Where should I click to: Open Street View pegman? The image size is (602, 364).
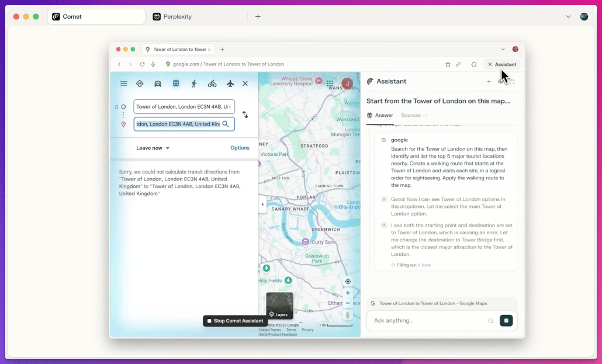[x=348, y=316]
